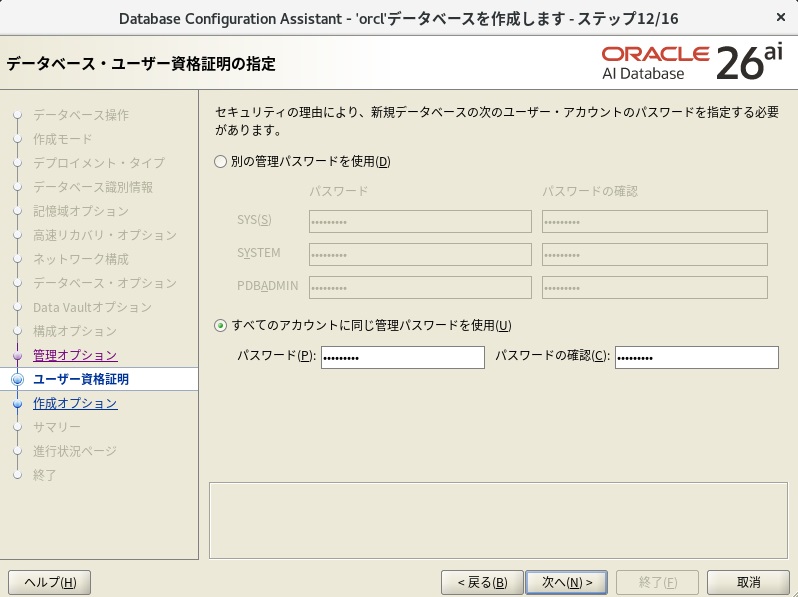Open the 管理オプション step link

[75, 355]
